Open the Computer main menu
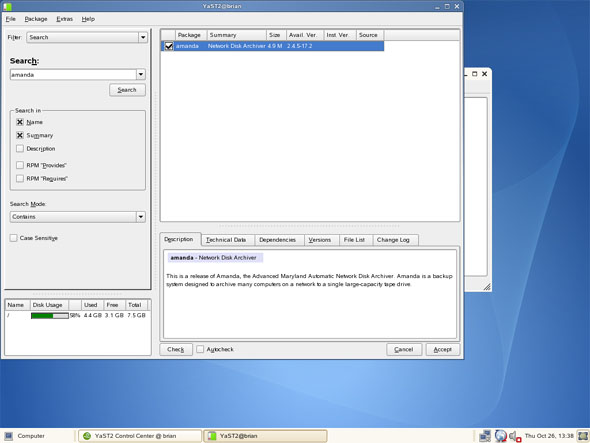The width and height of the screenshot is (590, 443). [x=26, y=436]
